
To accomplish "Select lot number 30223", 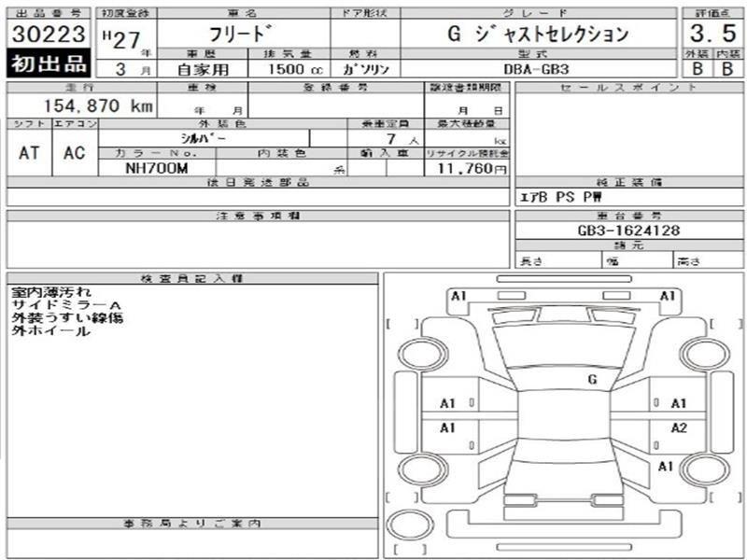I will pos(48,35).
